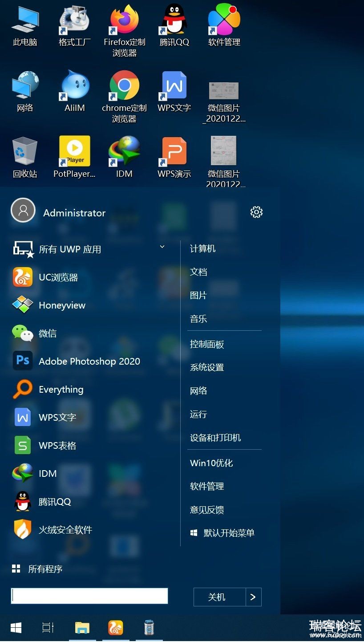The image size is (364, 642).
Task: Launch the chrome定制浏览器 desktop shortcut
Action: [x=125, y=97]
